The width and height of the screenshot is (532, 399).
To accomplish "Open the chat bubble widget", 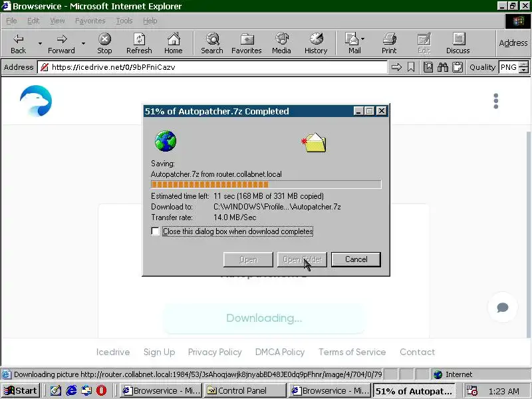I will click(x=503, y=307).
